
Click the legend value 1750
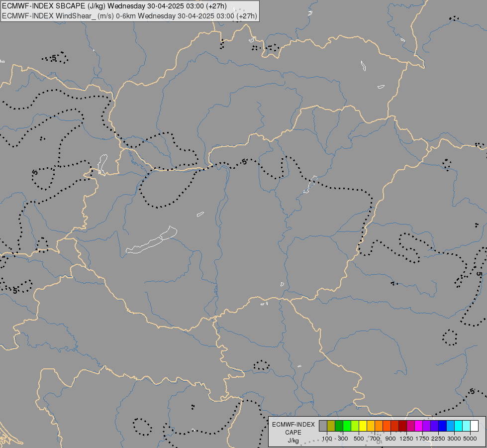[422, 439]
